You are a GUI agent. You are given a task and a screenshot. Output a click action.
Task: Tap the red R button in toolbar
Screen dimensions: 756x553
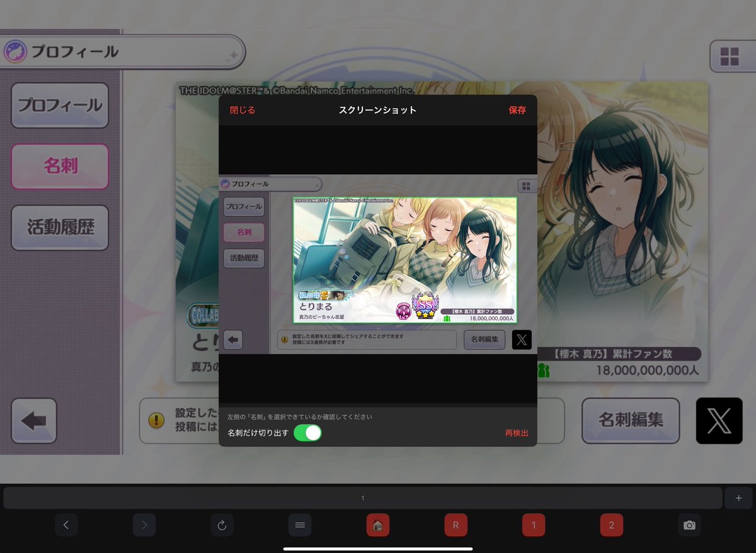(455, 525)
